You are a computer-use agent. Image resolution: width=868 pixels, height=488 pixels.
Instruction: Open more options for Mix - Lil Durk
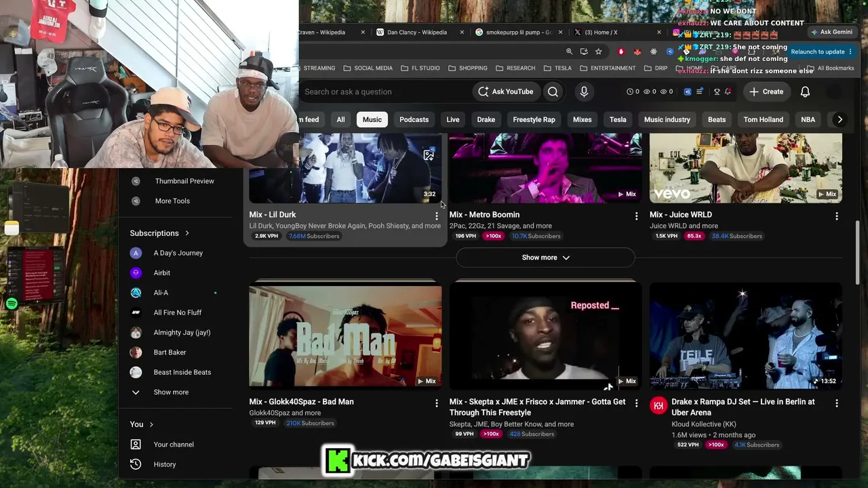click(x=436, y=216)
